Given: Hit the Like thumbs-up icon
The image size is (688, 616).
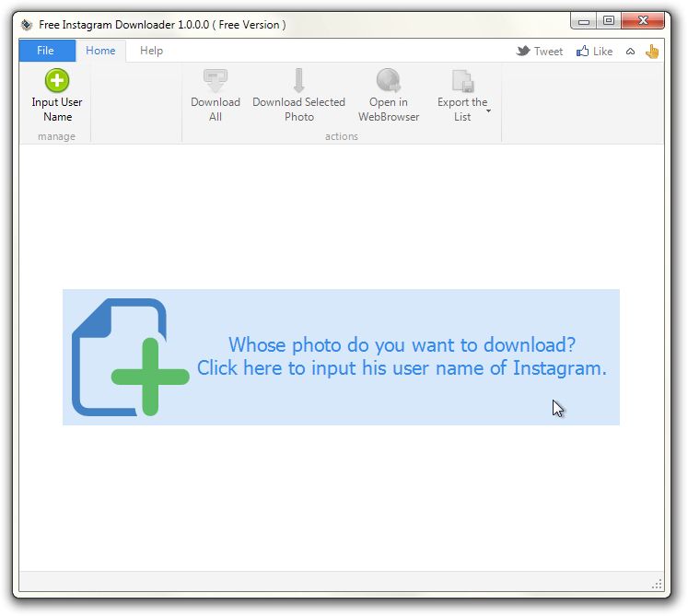Looking at the screenshot, I should coord(583,52).
